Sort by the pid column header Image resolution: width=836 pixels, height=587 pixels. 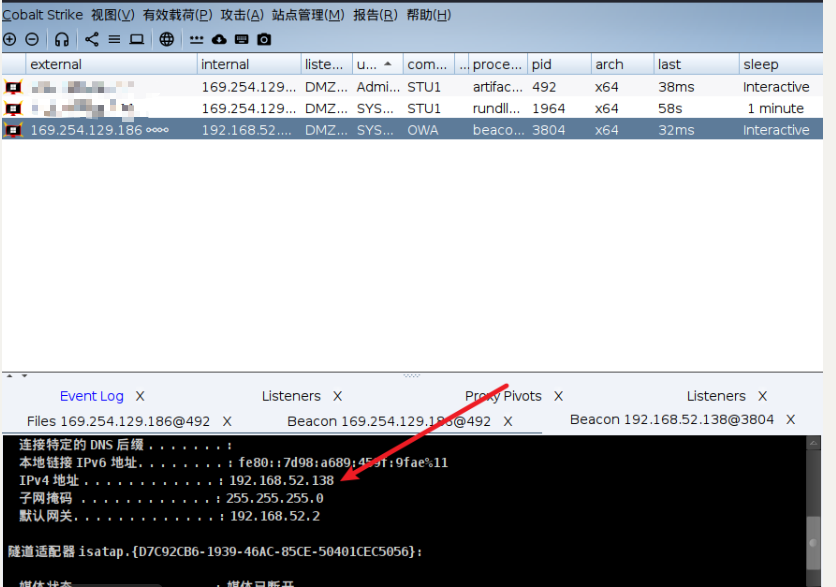559,65
